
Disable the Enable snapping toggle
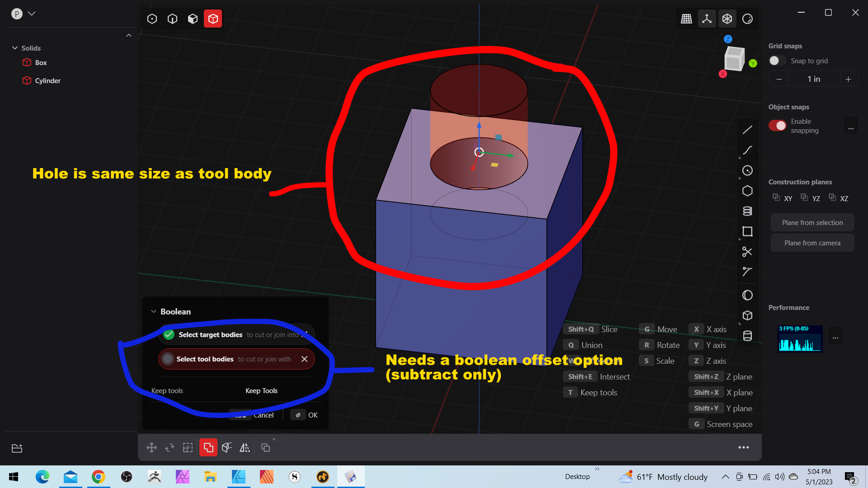click(x=778, y=126)
